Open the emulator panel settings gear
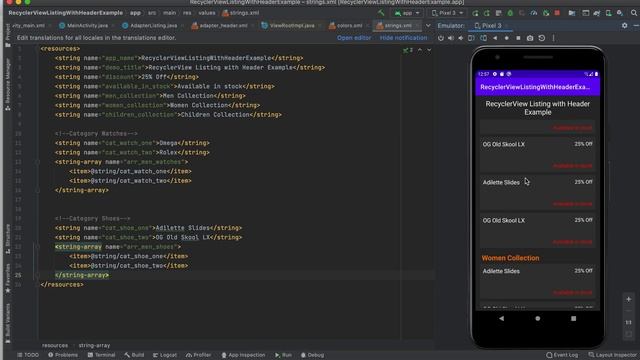 click(624, 25)
